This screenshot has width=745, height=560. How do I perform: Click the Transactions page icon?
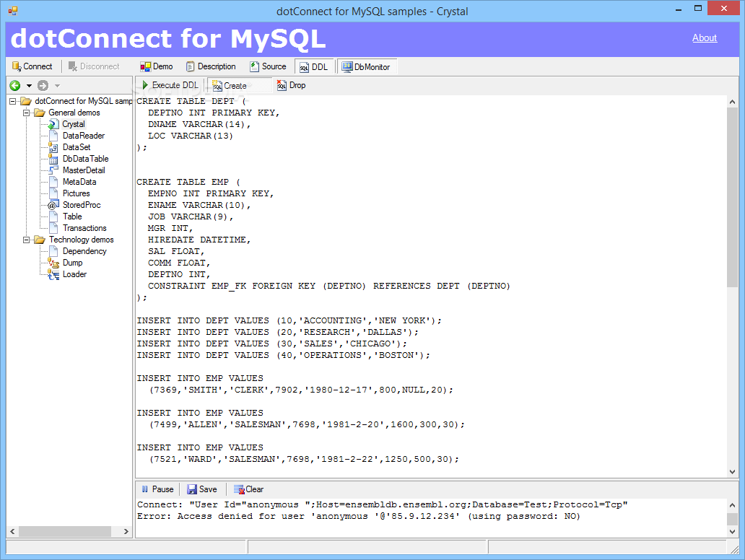pyautogui.click(x=53, y=229)
